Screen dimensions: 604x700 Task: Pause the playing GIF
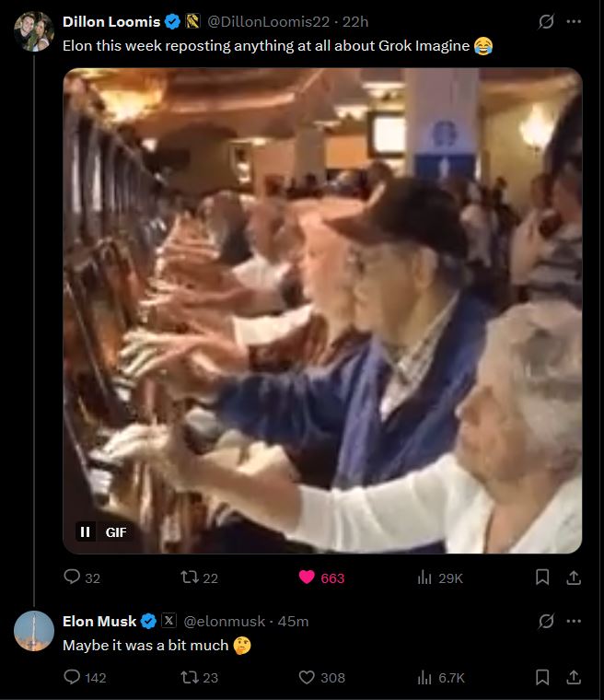point(86,531)
